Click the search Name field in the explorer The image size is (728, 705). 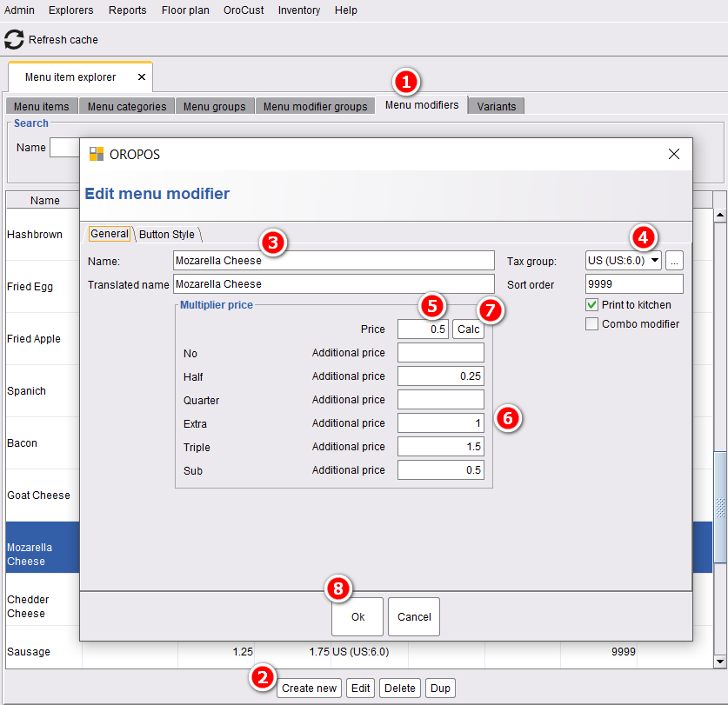pyautogui.click(x=65, y=148)
